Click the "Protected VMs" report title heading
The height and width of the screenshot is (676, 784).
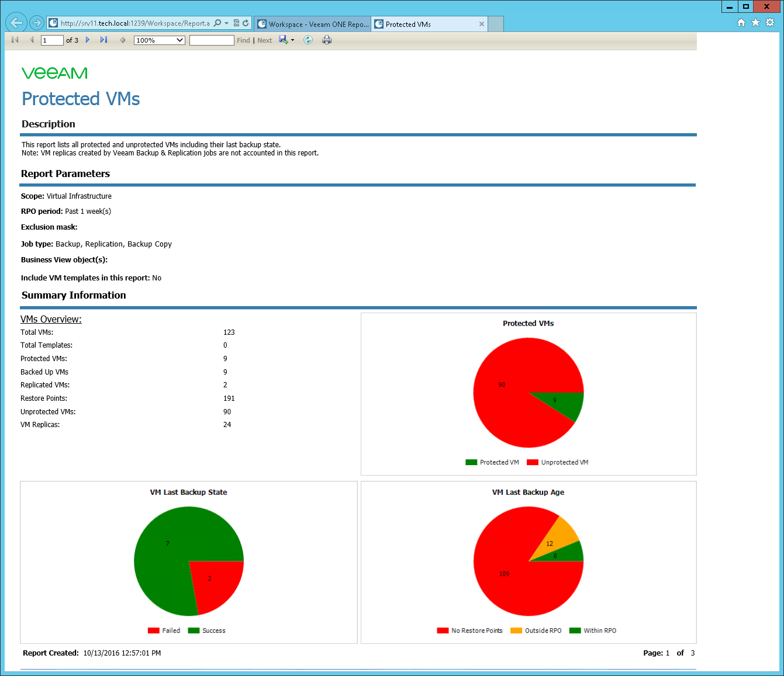pyautogui.click(x=81, y=99)
